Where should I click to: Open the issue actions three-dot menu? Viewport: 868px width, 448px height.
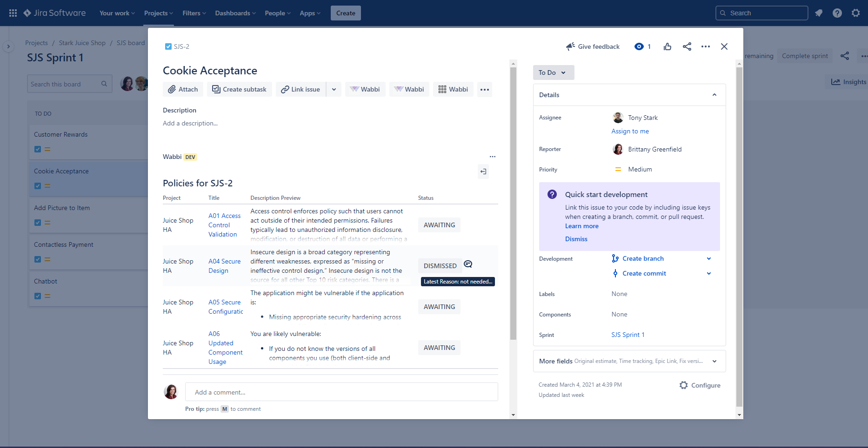pyautogui.click(x=706, y=46)
